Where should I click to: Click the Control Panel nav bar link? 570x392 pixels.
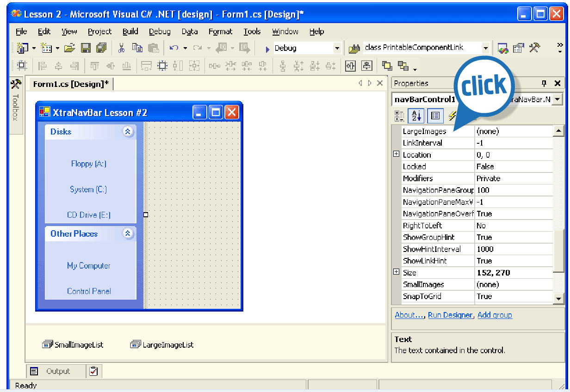pyautogui.click(x=89, y=291)
